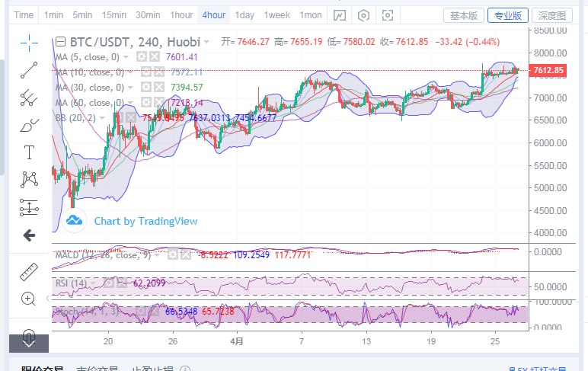Click the BTC/USDT, 240, Huobi title
The image size is (588, 371).
pyautogui.click(x=135, y=42)
